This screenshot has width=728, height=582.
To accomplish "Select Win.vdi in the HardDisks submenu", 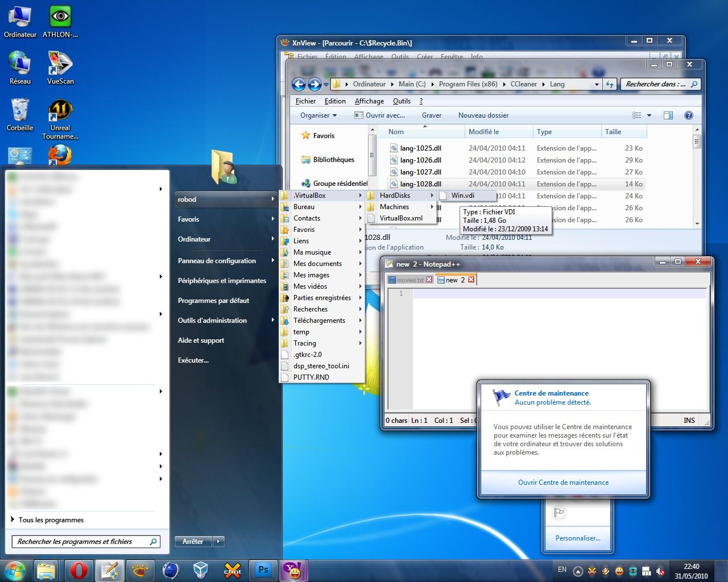I will click(462, 196).
